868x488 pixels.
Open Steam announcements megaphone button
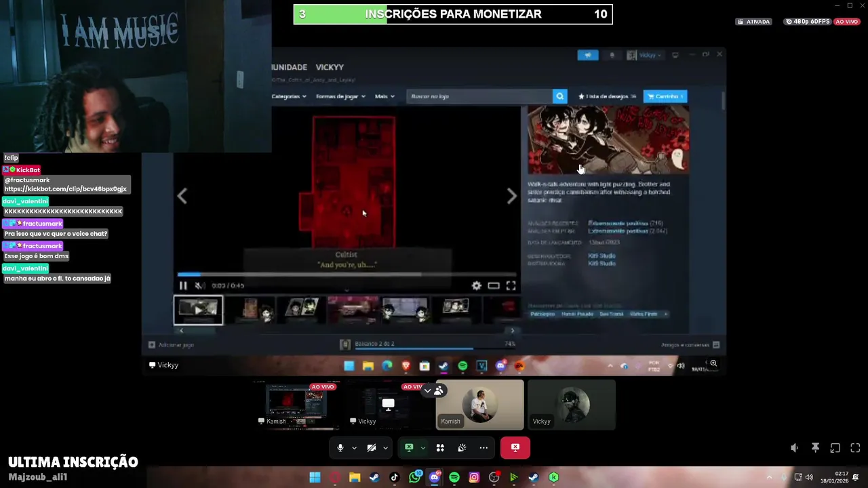coord(588,55)
